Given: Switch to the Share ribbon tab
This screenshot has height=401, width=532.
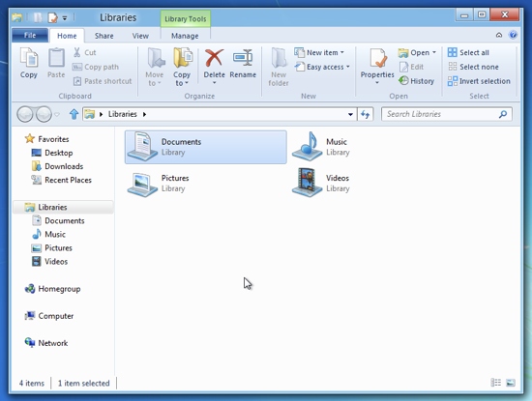Looking at the screenshot, I should pos(104,36).
